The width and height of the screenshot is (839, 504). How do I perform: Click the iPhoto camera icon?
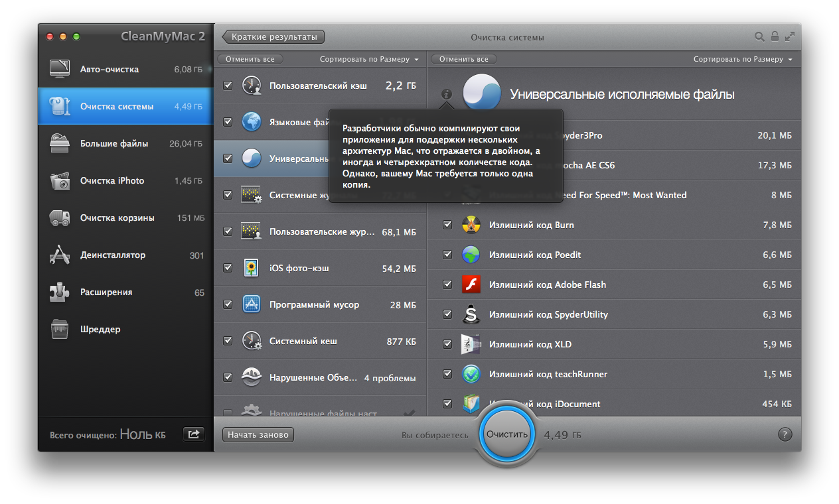click(60, 180)
